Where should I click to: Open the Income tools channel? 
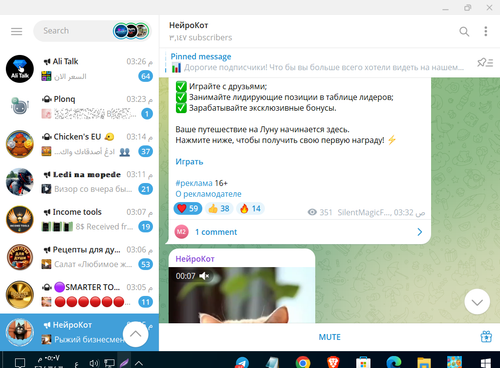pos(79,219)
